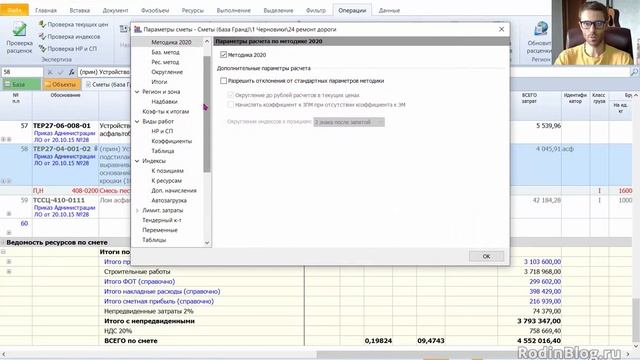Open the Фильтр ribbon tab
640x360 pixels.
(x=316, y=10)
